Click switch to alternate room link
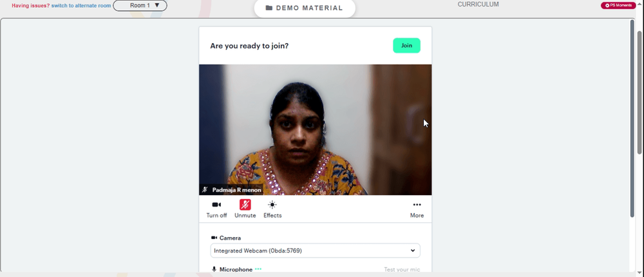Screen dimensions: 644x277 pos(81,6)
